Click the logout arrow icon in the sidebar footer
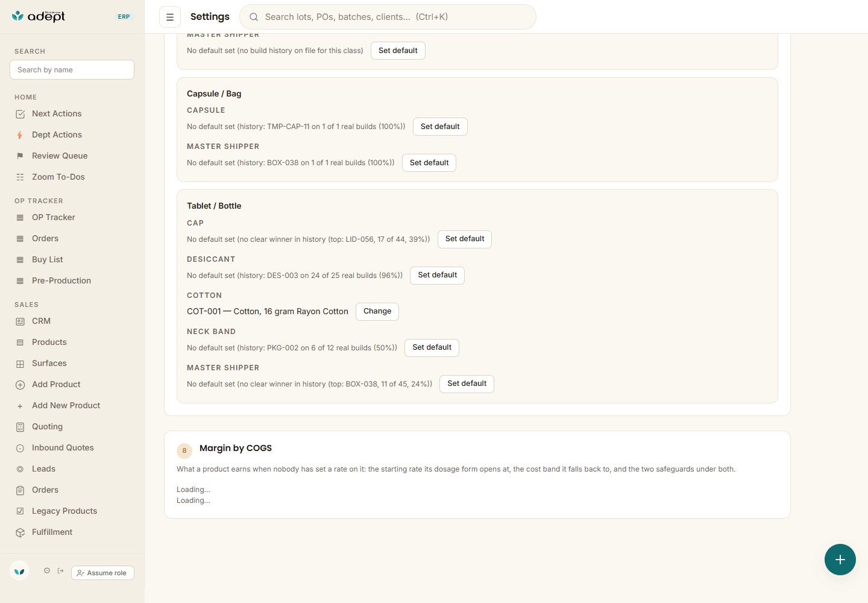Screen dimensions: 868x603 pos(61,570)
